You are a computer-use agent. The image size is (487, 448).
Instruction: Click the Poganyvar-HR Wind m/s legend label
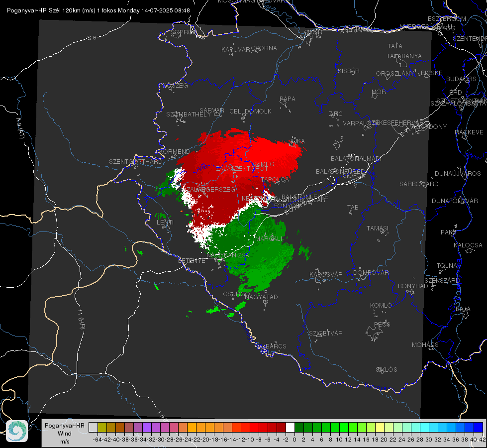coord(65,434)
